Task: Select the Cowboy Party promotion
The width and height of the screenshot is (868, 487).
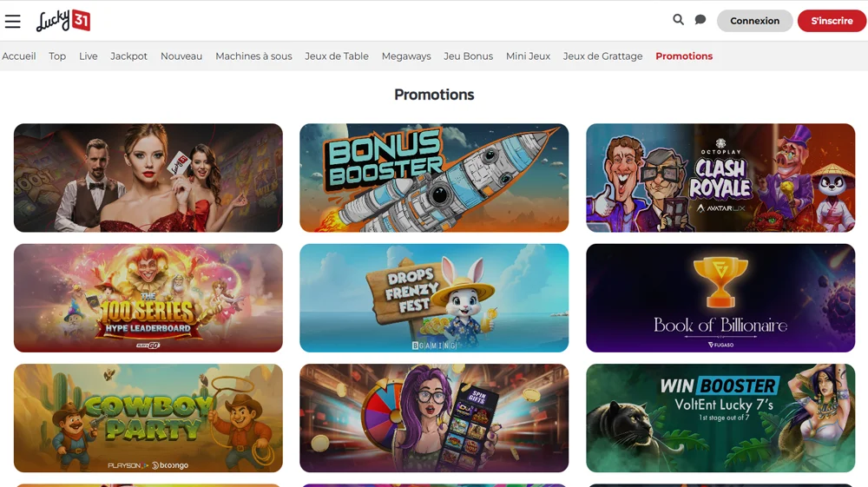Action: (148, 418)
